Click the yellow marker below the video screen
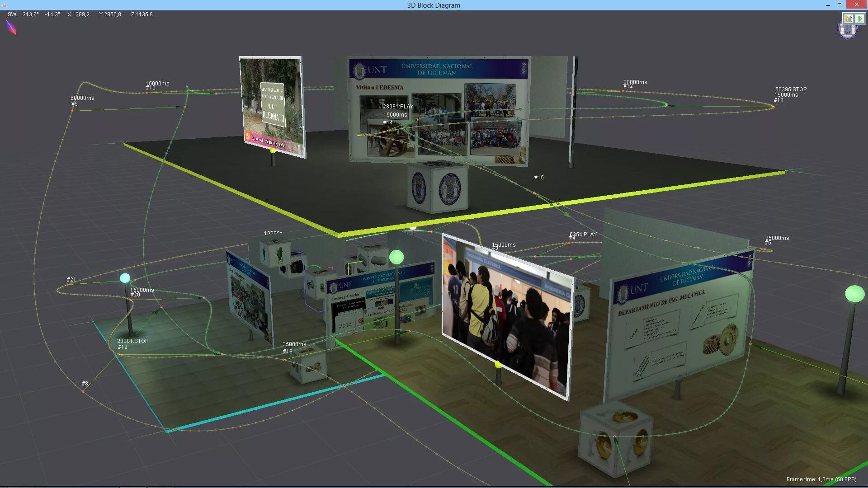The height and width of the screenshot is (488, 868). click(x=498, y=364)
